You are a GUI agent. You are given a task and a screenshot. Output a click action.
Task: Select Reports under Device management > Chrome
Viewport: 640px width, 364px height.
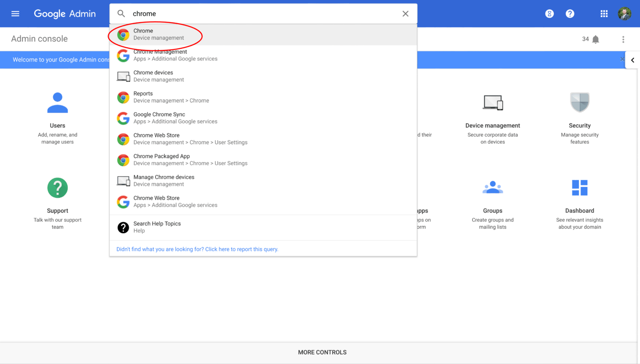[x=263, y=97]
